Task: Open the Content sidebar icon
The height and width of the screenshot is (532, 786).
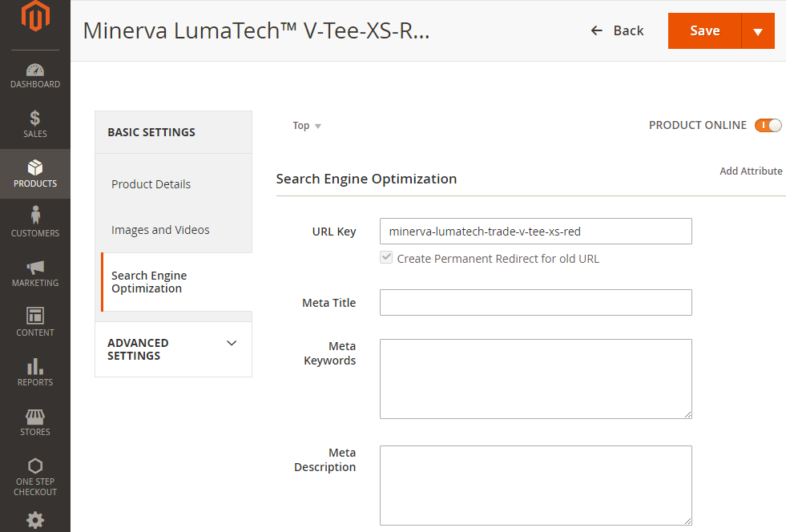Action: (x=34, y=316)
